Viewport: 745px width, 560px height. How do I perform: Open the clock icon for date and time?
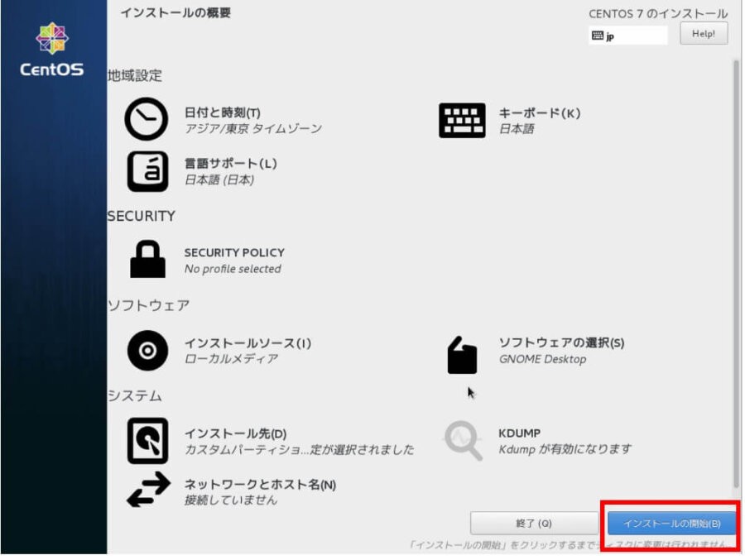point(147,119)
